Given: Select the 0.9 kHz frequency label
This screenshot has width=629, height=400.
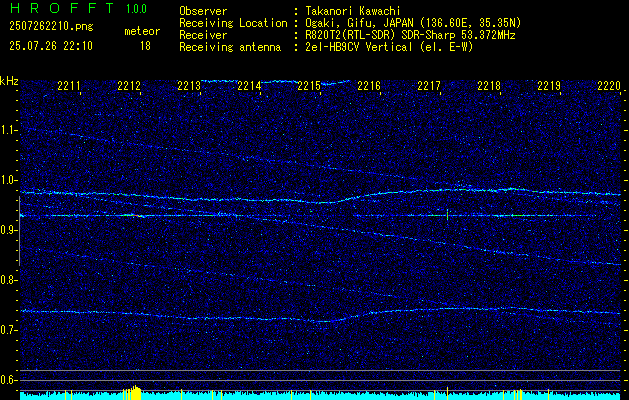Looking at the screenshot, I should (10, 230).
